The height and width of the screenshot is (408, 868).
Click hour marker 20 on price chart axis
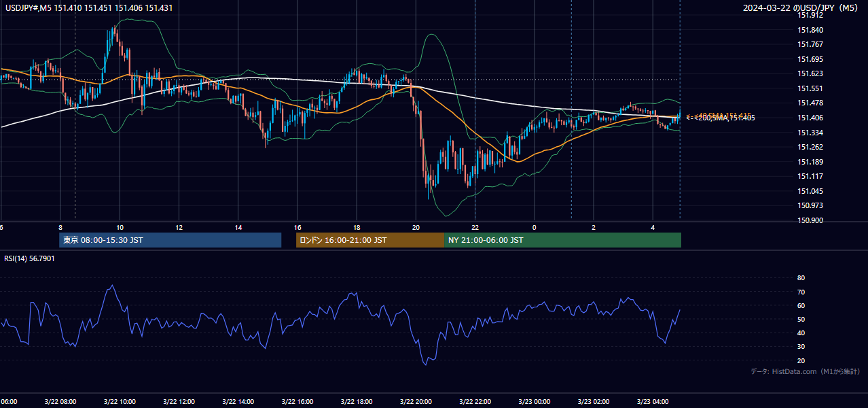pyautogui.click(x=416, y=227)
